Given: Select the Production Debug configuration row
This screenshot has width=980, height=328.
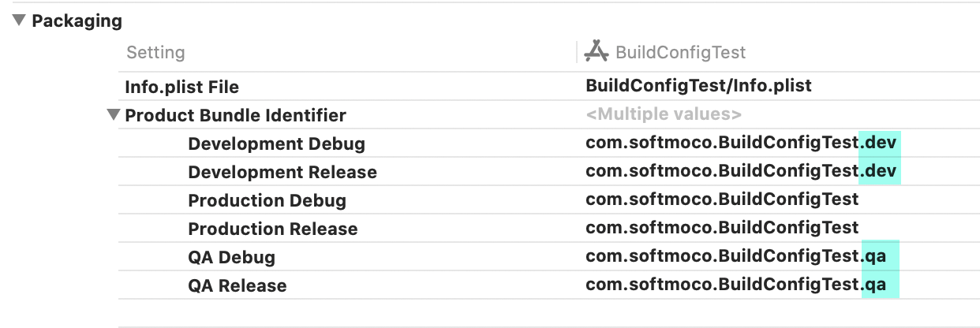Looking at the screenshot, I should [267, 200].
